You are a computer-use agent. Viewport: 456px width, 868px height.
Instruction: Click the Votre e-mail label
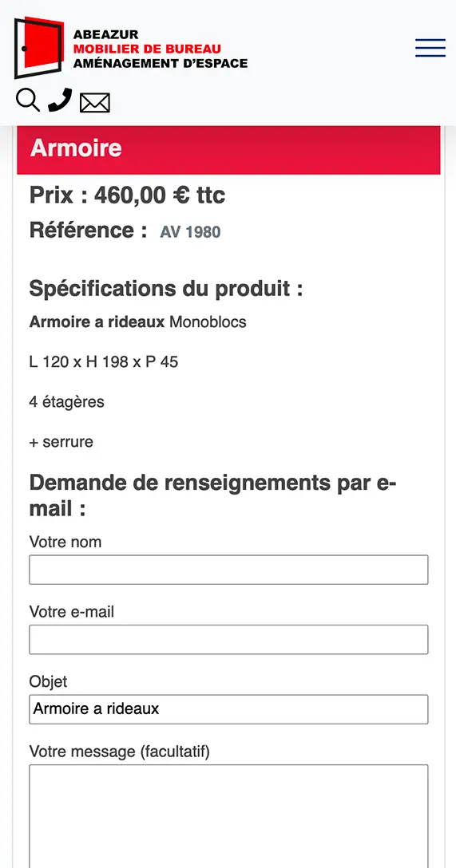[72, 612]
